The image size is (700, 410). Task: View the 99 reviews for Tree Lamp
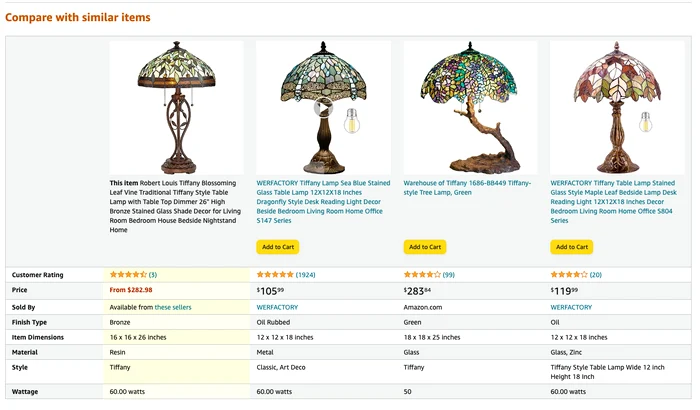[x=449, y=275]
